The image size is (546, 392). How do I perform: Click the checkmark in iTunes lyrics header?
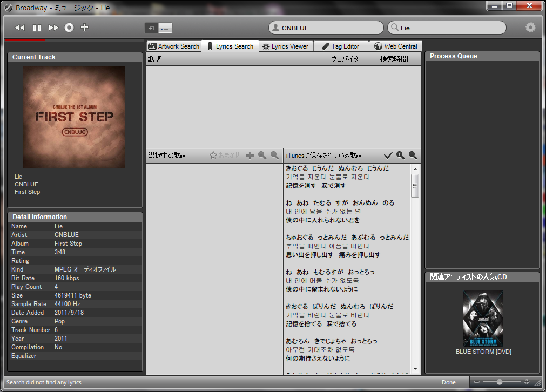388,156
